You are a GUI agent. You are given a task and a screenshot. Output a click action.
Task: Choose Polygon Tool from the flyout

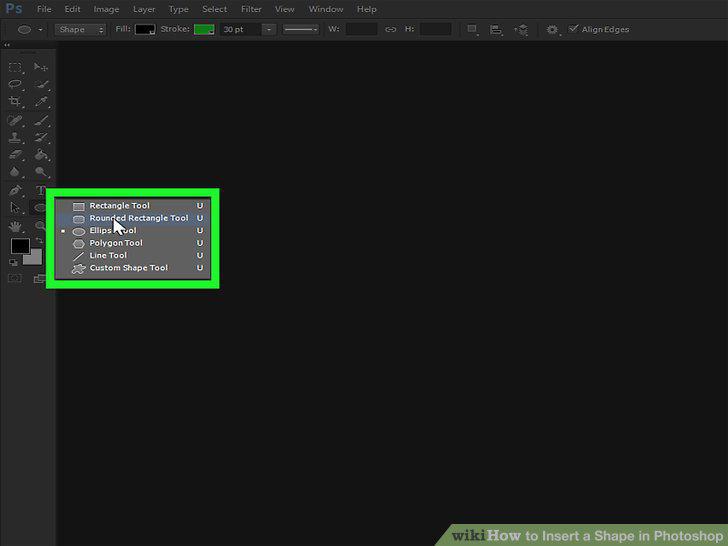coord(133,243)
